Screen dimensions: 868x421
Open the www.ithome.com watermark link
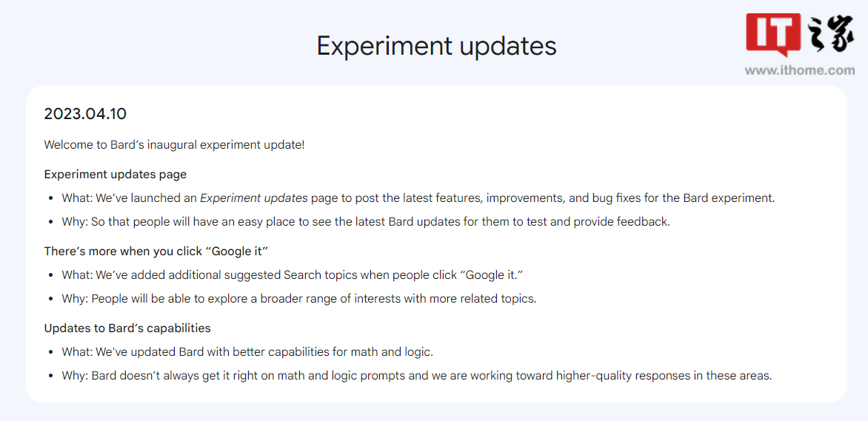[x=800, y=70]
